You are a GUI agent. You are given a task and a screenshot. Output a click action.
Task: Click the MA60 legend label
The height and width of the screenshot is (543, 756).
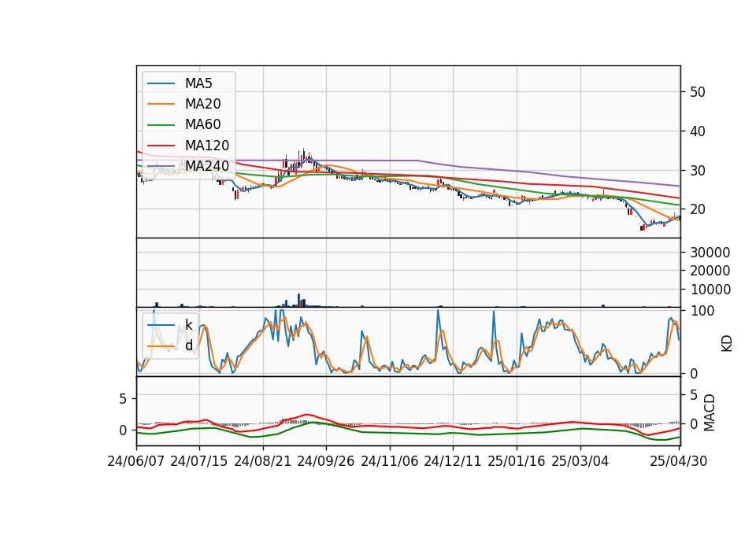[x=202, y=125]
